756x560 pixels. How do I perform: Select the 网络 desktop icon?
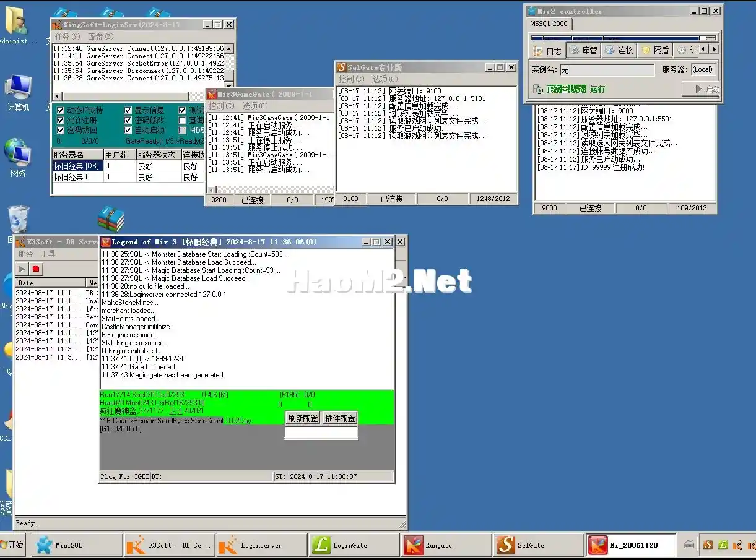(18, 158)
